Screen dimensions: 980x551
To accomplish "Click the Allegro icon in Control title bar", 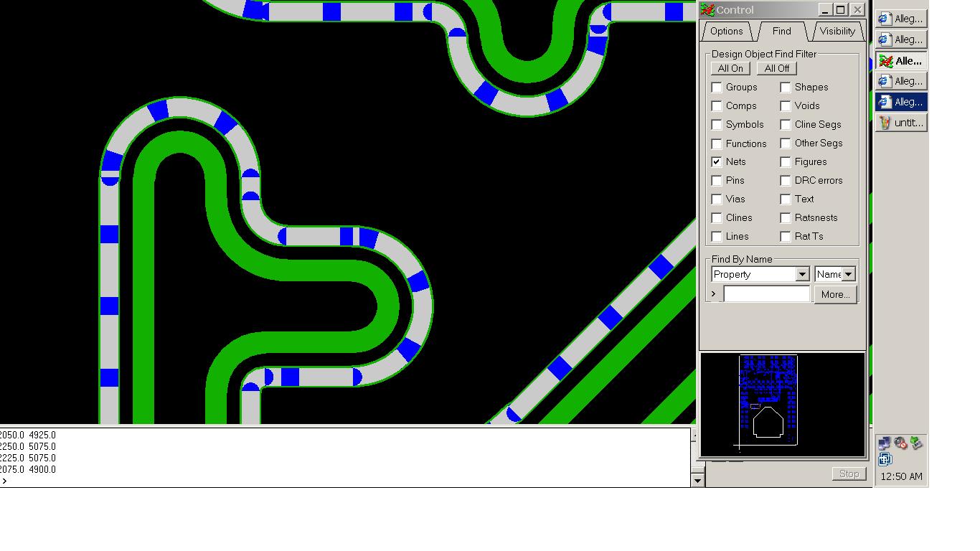I will click(x=707, y=9).
